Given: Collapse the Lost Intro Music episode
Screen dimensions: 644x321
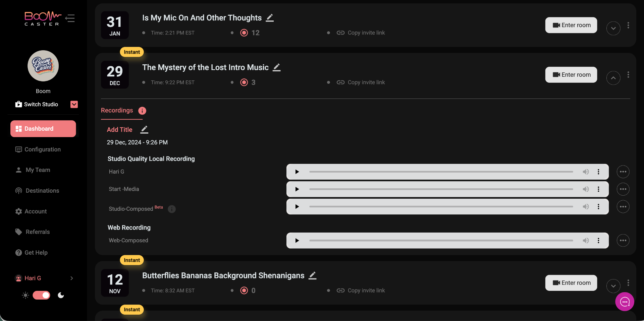Looking at the screenshot, I should (x=613, y=78).
